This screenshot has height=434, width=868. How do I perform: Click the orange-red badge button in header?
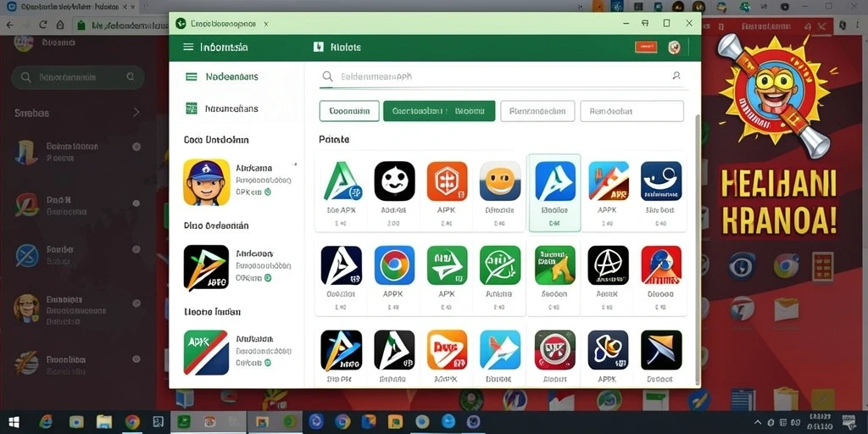[x=646, y=47]
